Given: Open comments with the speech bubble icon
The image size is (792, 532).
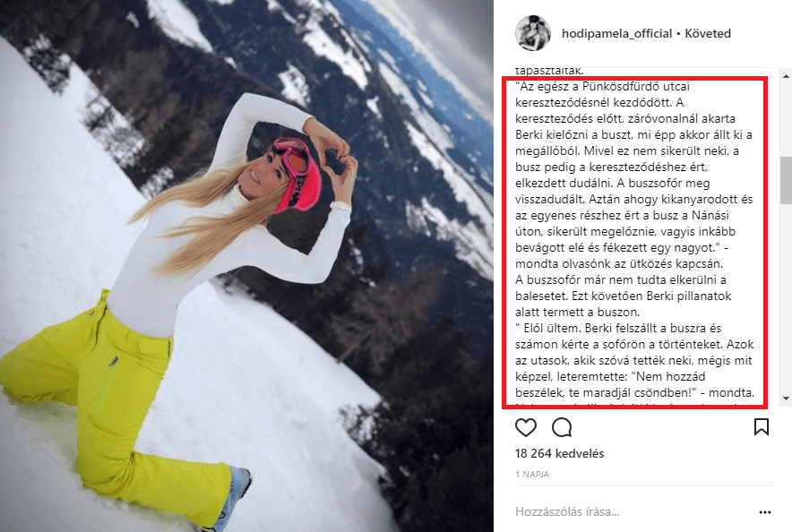Looking at the screenshot, I should (x=562, y=427).
